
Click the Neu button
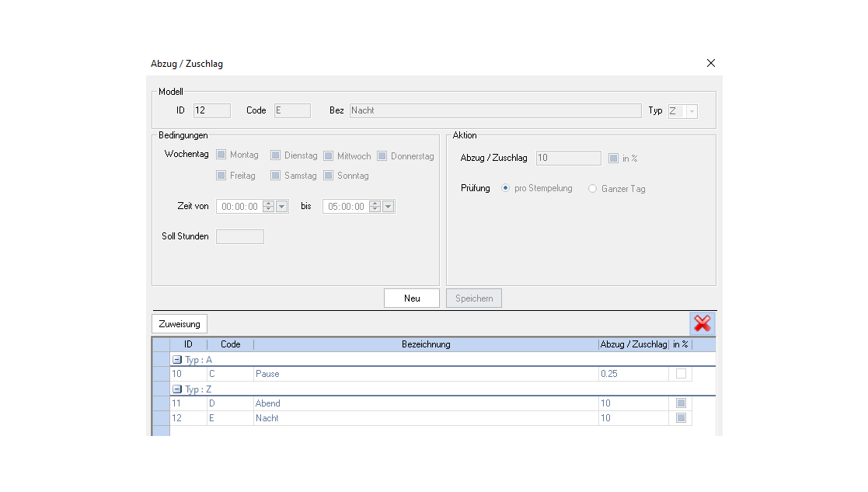point(412,298)
